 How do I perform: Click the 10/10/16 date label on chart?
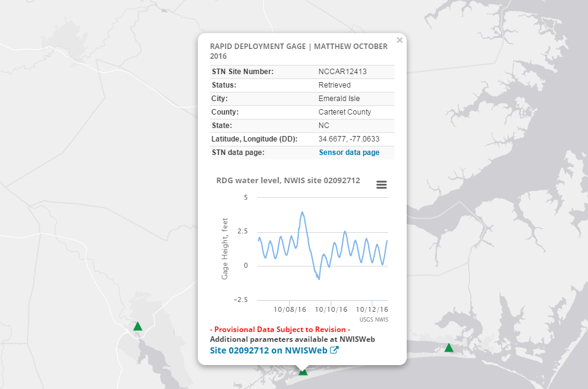[x=331, y=309]
